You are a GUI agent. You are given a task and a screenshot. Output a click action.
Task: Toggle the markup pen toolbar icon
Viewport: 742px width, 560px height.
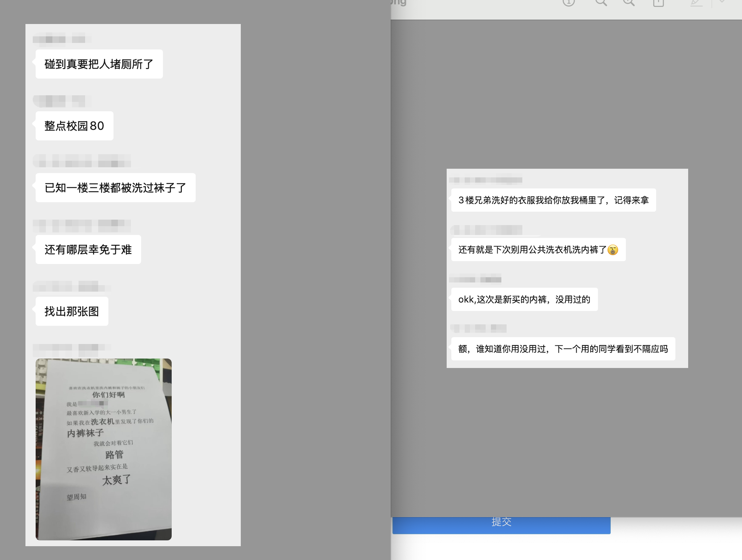click(696, 3)
